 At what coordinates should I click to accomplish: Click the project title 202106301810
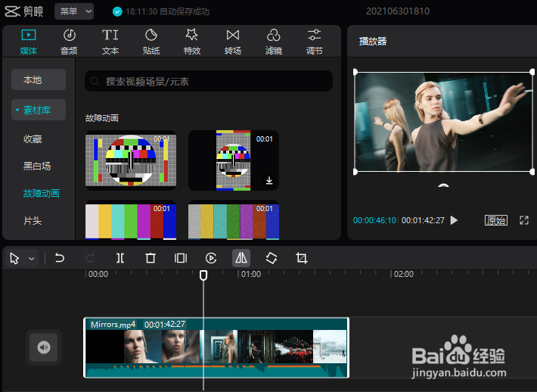pyautogui.click(x=398, y=11)
